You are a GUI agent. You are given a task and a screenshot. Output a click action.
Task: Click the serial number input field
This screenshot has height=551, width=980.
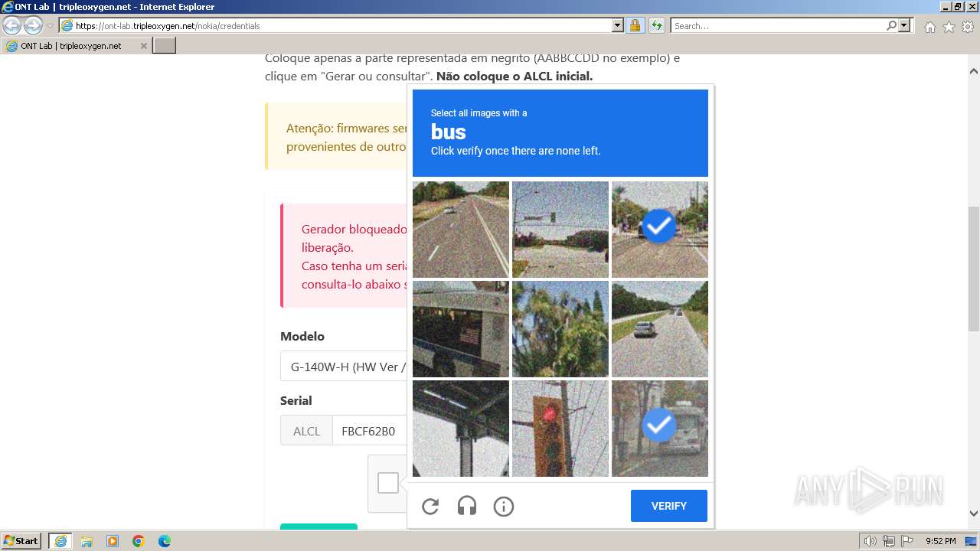pyautogui.click(x=369, y=431)
